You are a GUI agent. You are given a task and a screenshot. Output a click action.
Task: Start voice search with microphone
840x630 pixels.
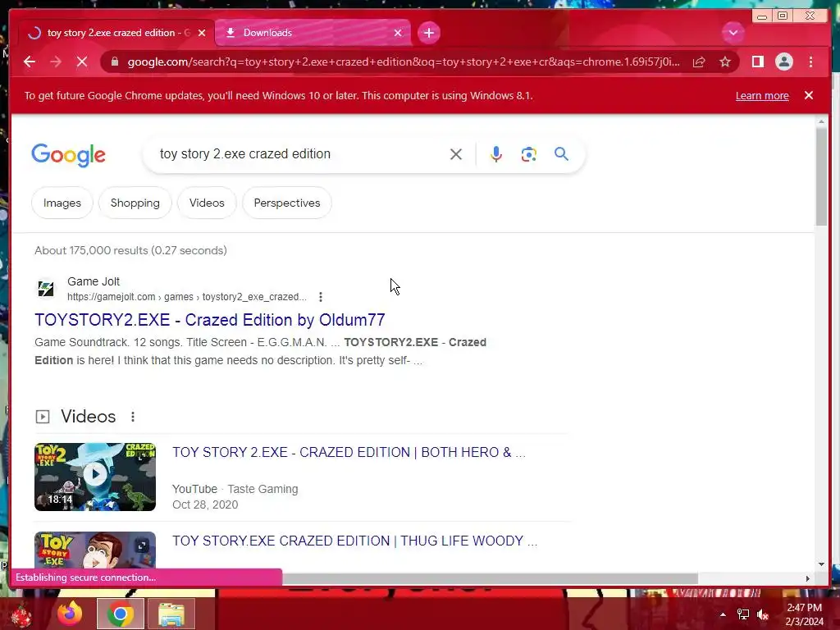(496, 154)
